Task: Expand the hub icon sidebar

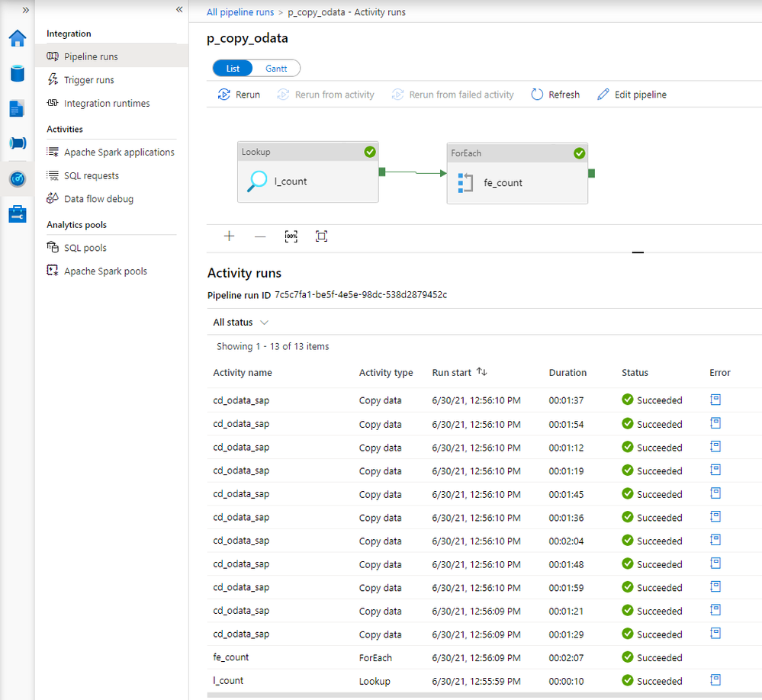Action: click(25, 10)
